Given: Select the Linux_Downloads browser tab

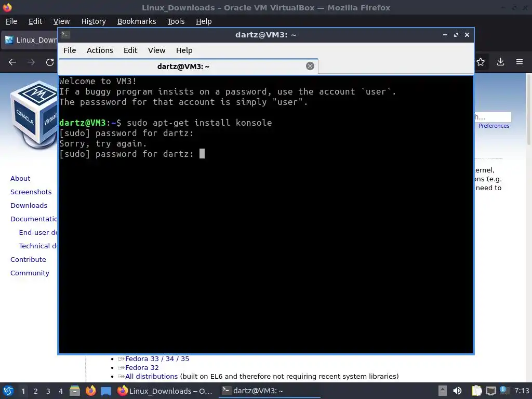Looking at the screenshot, I should coord(30,40).
